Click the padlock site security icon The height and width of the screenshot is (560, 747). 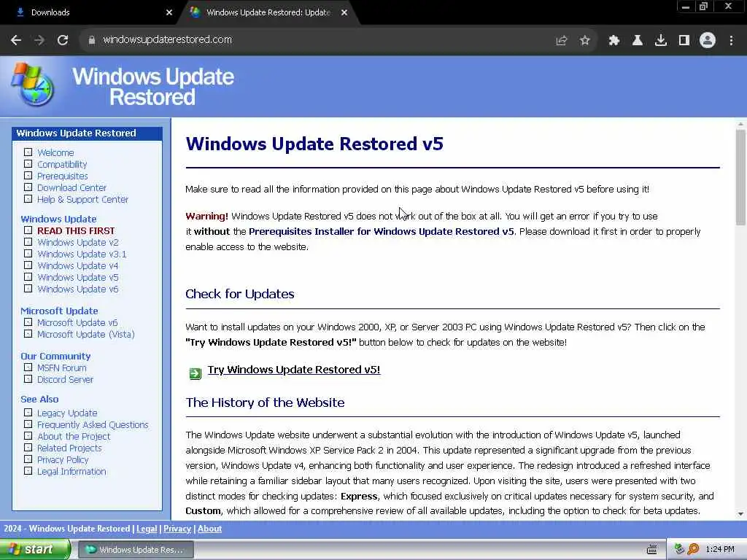click(92, 40)
